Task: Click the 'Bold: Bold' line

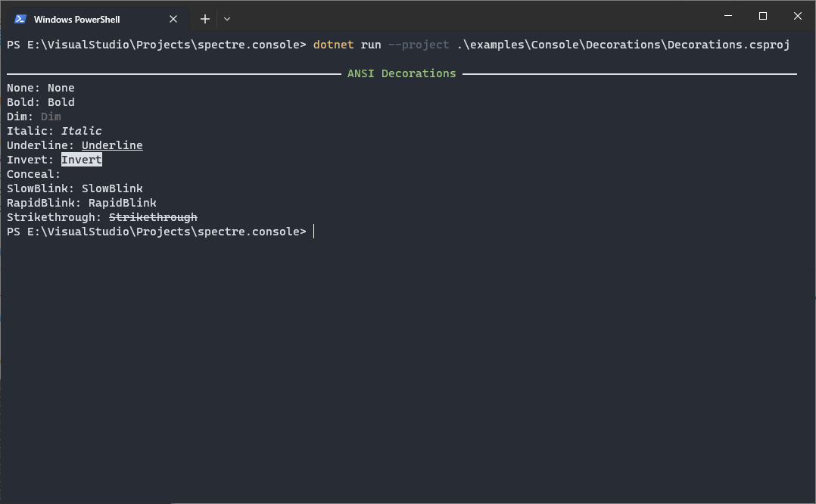Action: [41, 102]
